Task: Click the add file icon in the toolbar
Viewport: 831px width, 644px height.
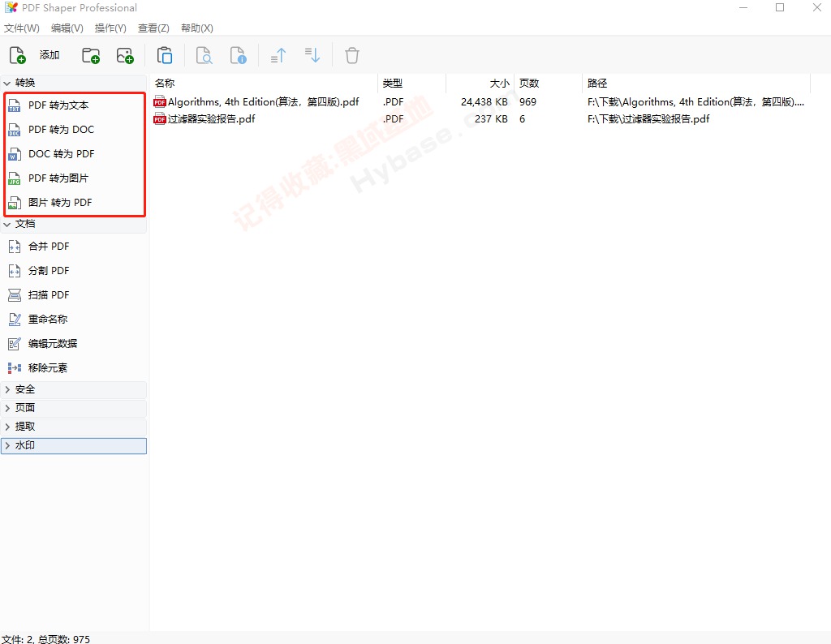Action: click(18, 55)
